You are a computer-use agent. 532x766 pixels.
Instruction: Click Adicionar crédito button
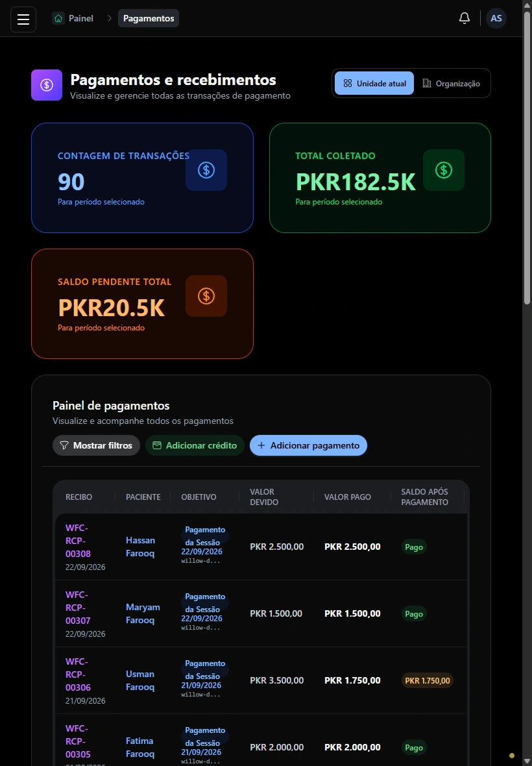[x=195, y=445]
